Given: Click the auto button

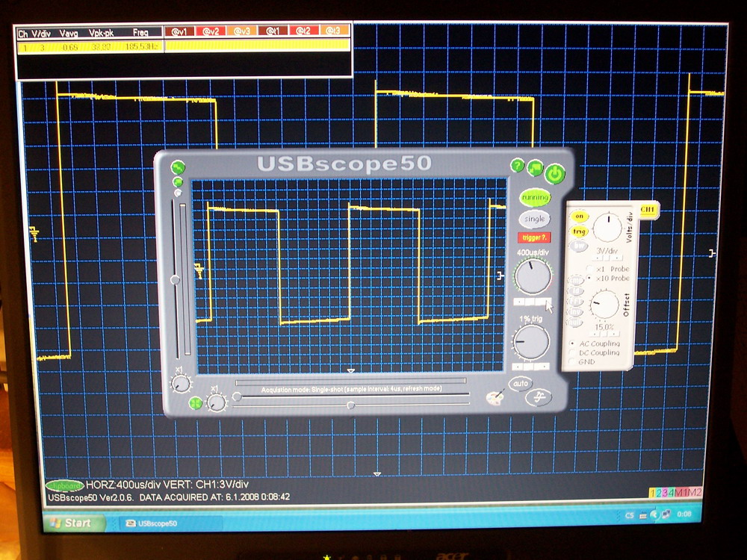Looking at the screenshot, I should [x=520, y=384].
